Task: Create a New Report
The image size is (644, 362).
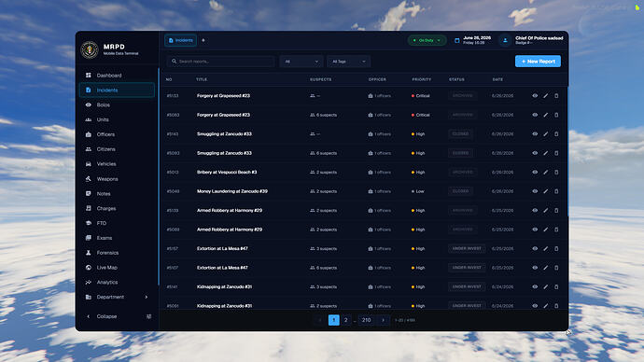Action: pos(538,62)
